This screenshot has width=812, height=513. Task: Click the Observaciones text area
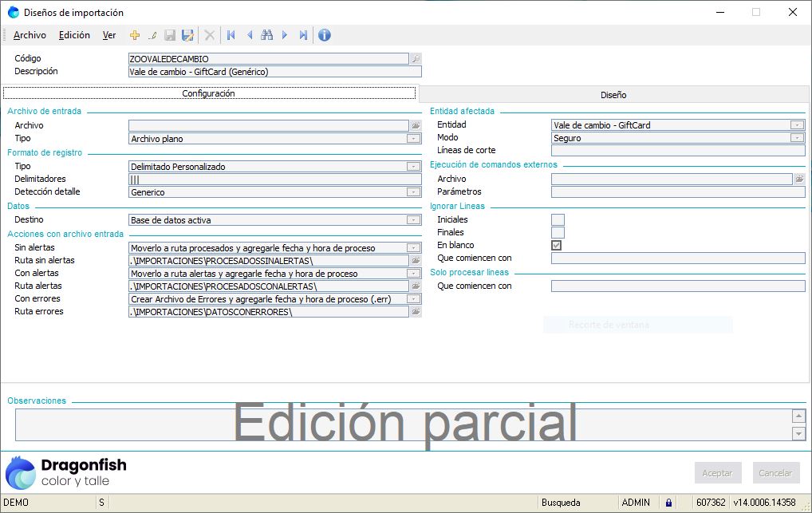click(404, 425)
